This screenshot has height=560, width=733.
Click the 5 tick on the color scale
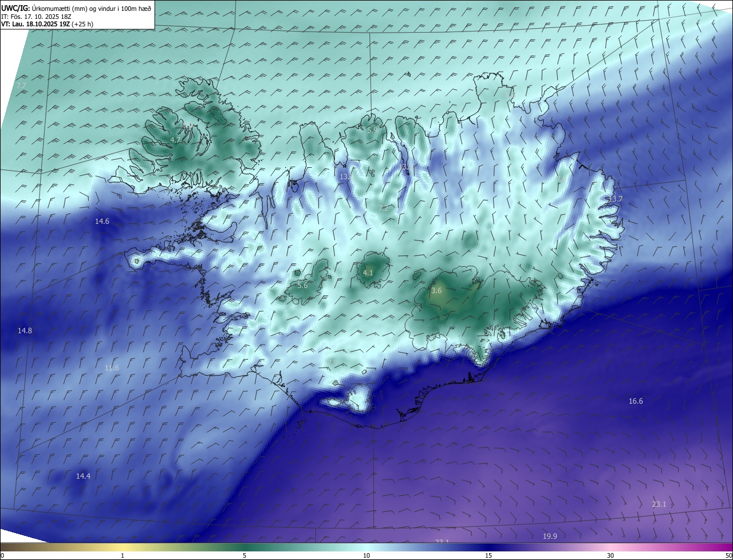pyautogui.click(x=245, y=555)
